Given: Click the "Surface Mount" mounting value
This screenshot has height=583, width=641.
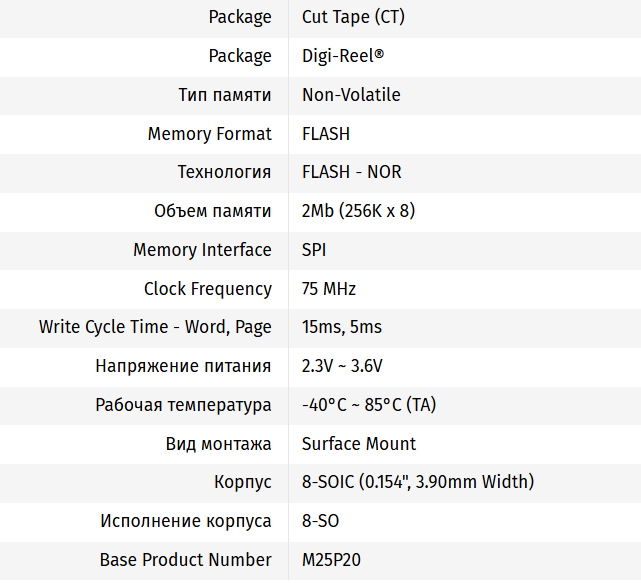Looking at the screenshot, I should (359, 444).
